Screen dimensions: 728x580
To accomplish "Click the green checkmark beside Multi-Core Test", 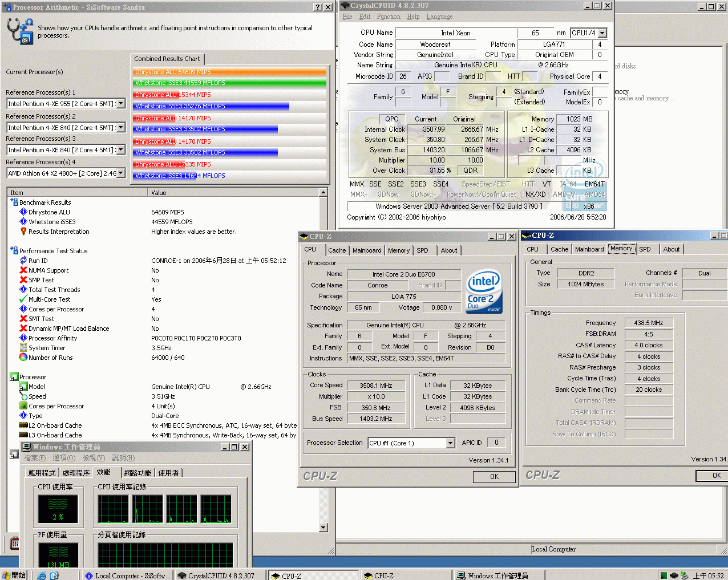I will (x=23, y=299).
